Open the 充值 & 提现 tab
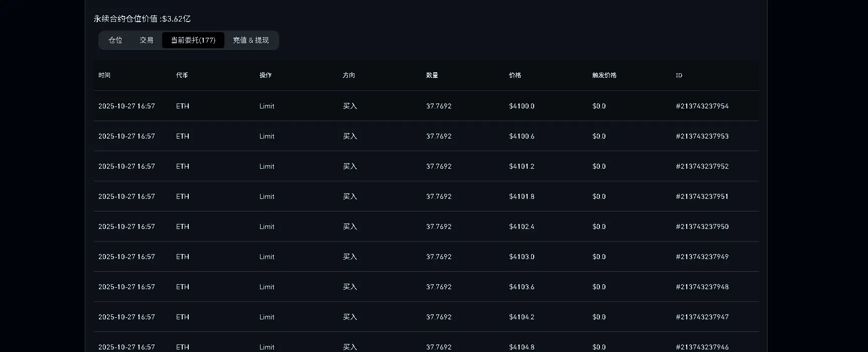 tap(251, 40)
